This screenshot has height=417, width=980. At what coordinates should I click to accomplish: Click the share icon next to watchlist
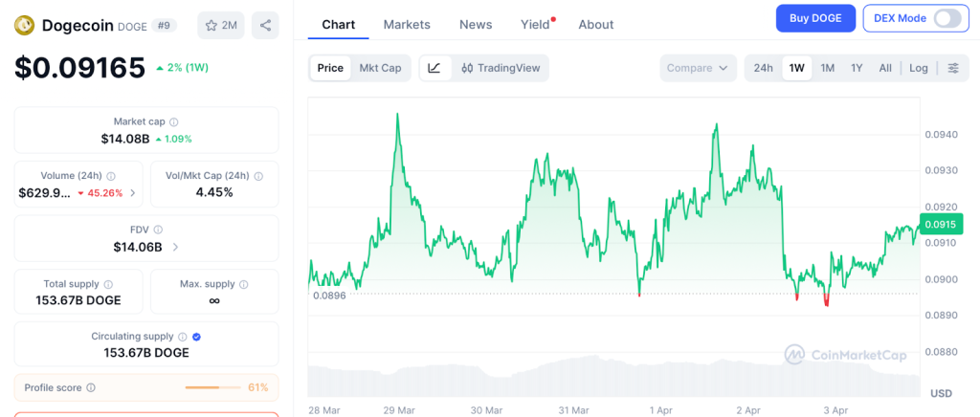click(265, 25)
